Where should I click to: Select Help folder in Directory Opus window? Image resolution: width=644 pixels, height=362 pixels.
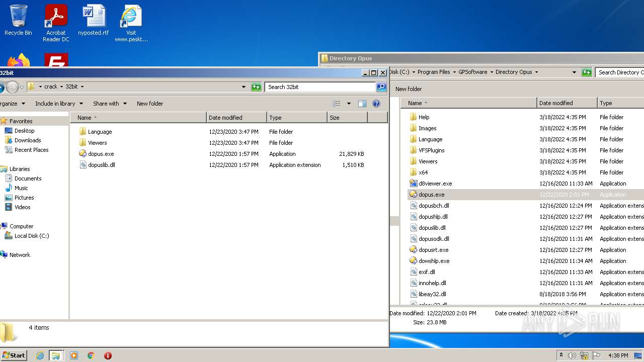tap(424, 117)
